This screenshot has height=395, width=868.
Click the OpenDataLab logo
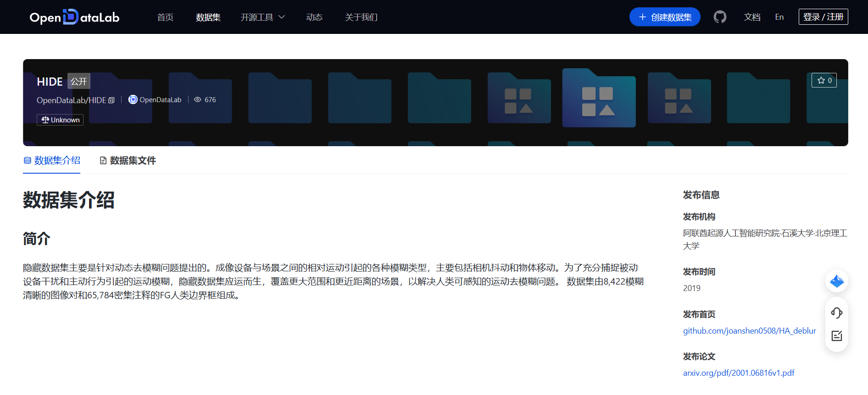pos(74,17)
